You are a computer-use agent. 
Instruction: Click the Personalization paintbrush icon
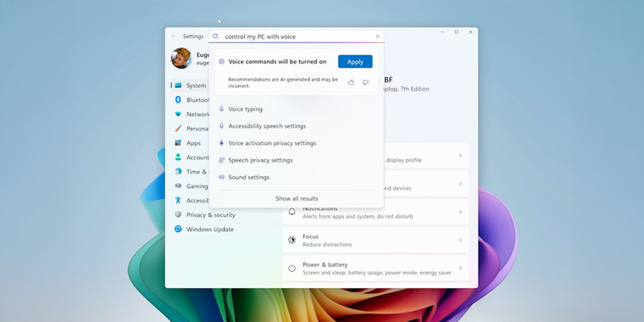(178, 129)
